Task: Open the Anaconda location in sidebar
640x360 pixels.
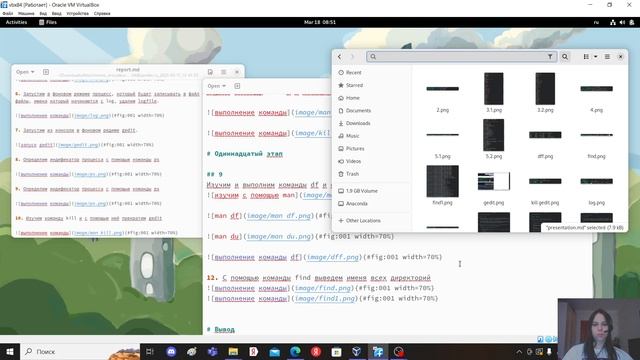Action: (357, 204)
